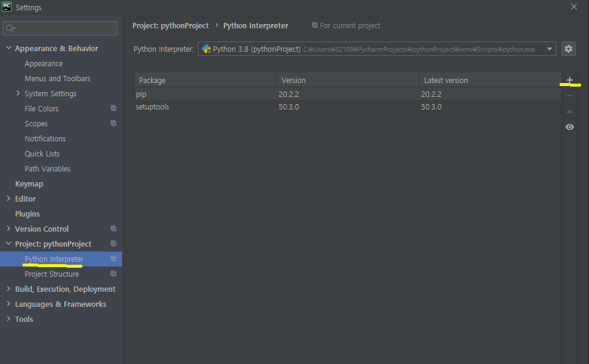Open Plugins settings page
Viewport: 589px width, 364px height.
pos(27,214)
